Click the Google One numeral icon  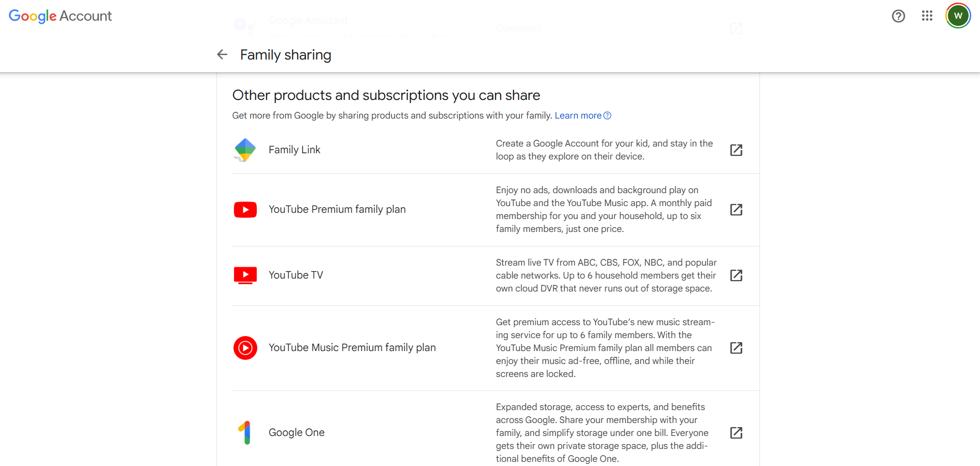coord(245,433)
